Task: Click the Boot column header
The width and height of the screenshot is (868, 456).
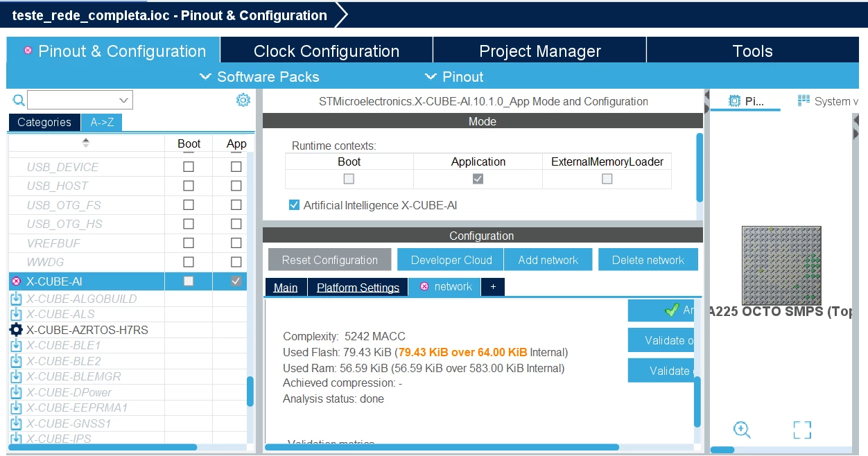Action: (189, 143)
